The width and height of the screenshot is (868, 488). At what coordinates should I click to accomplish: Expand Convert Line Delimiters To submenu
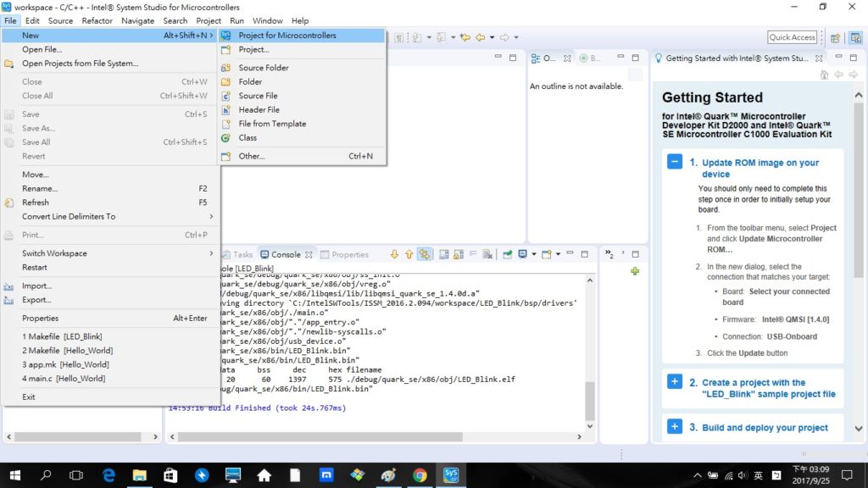click(109, 216)
